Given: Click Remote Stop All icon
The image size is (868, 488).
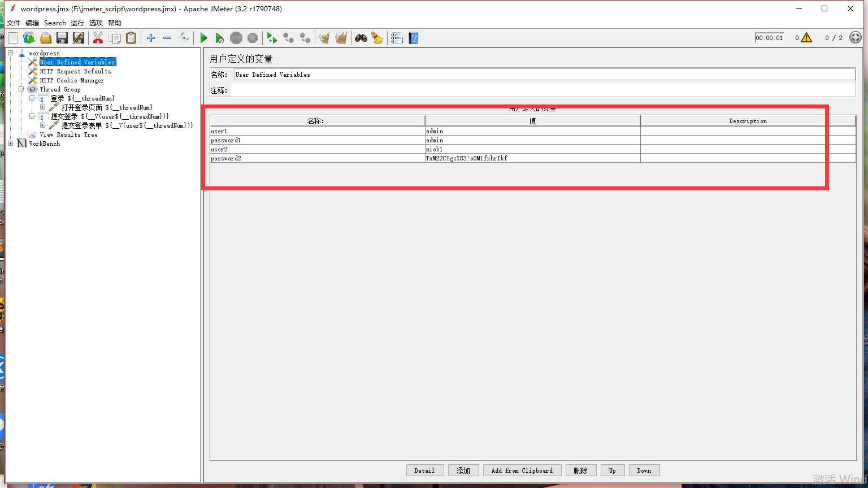Looking at the screenshot, I should [289, 38].
